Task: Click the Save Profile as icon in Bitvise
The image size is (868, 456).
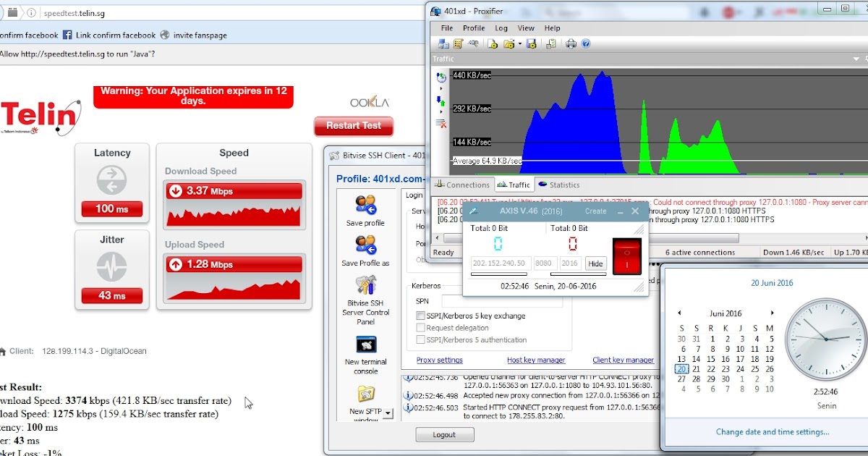Action: point(365,245)
